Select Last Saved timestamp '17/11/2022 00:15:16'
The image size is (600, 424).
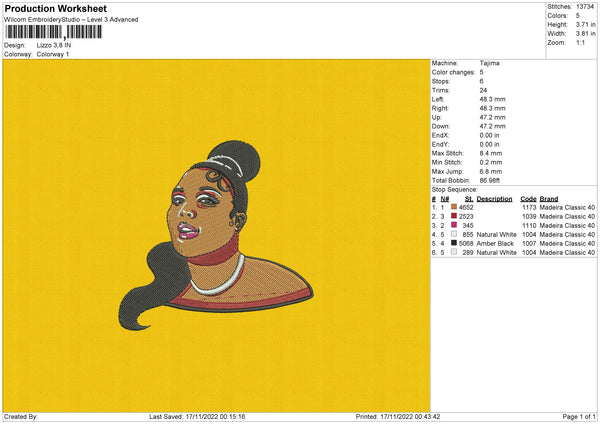215,417
